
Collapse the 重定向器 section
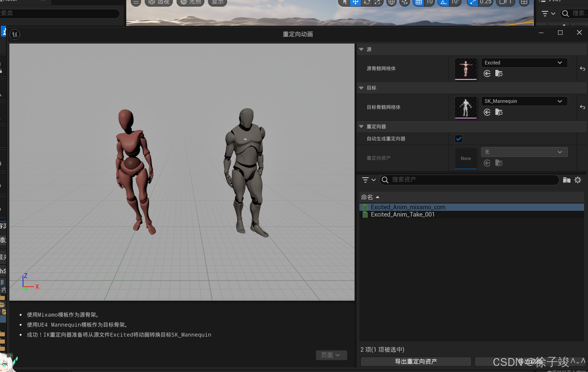pyautogui.click(x=361, y=126)
